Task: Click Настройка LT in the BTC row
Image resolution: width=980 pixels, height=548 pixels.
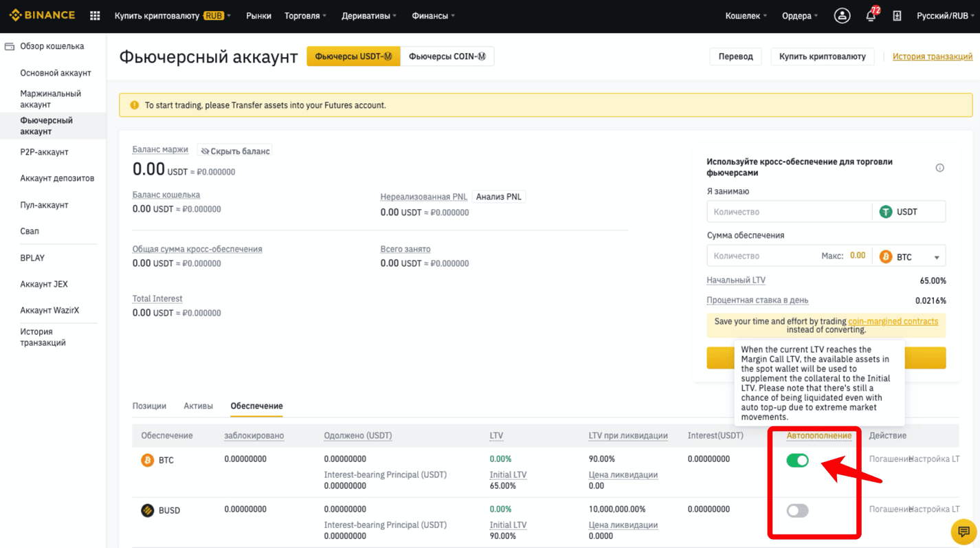Action: (934, 459)
